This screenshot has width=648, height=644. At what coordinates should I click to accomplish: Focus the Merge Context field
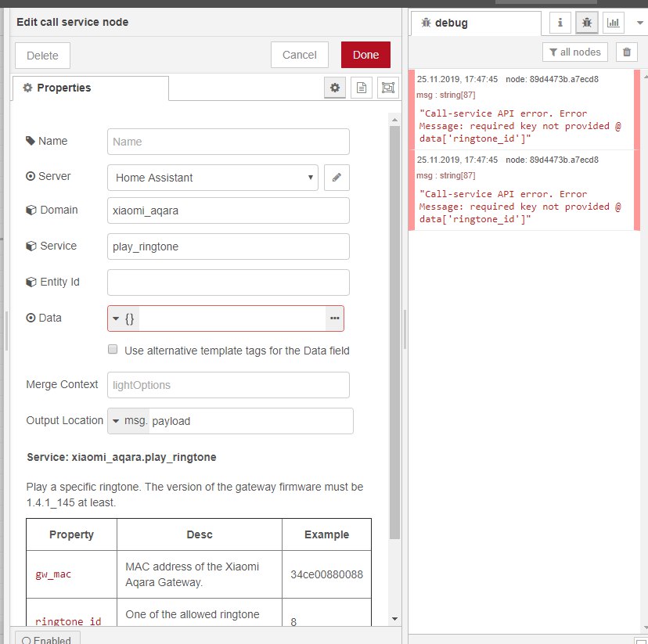tap(228, 385)
